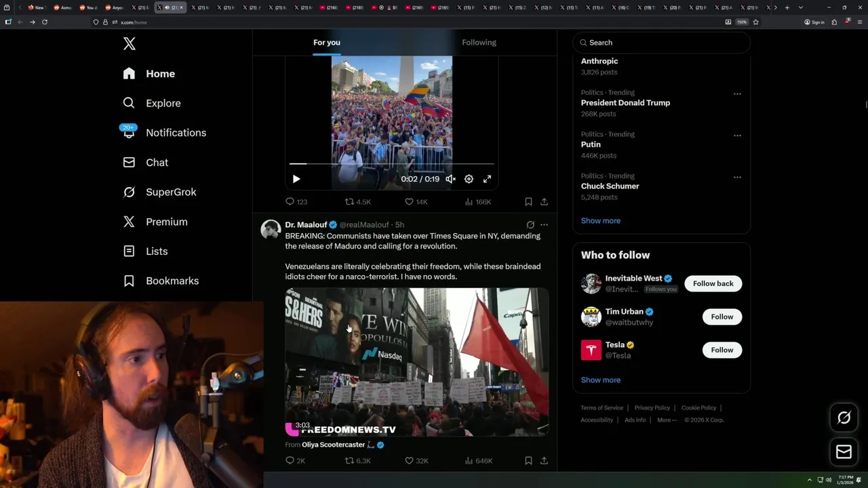
Task: Repost the post with 6.3K reposts
Action: tap(357, 461)
